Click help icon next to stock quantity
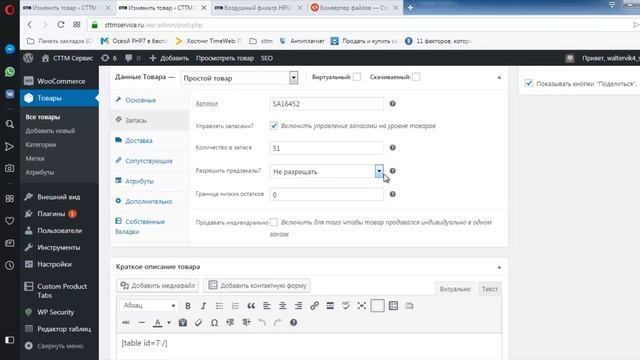This screenshot has width=640, height=360. (392, 148)
